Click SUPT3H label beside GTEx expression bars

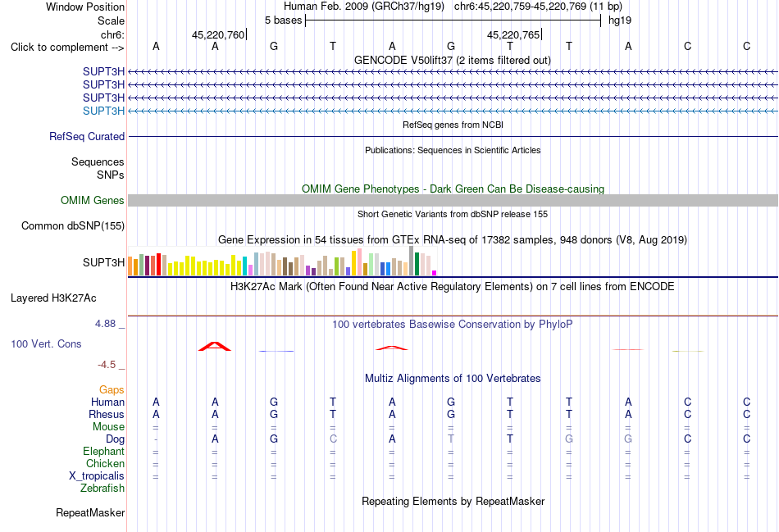[103, 262]
